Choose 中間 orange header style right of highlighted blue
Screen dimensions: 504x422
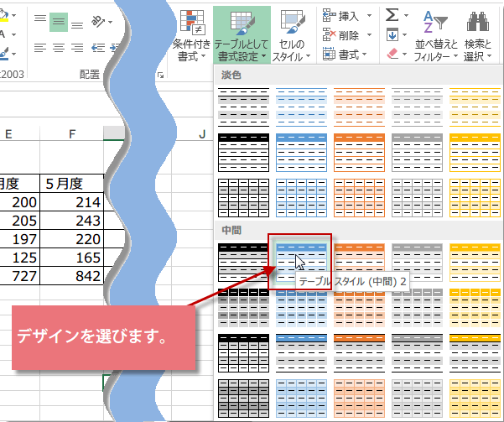click(x=359, y=258)
